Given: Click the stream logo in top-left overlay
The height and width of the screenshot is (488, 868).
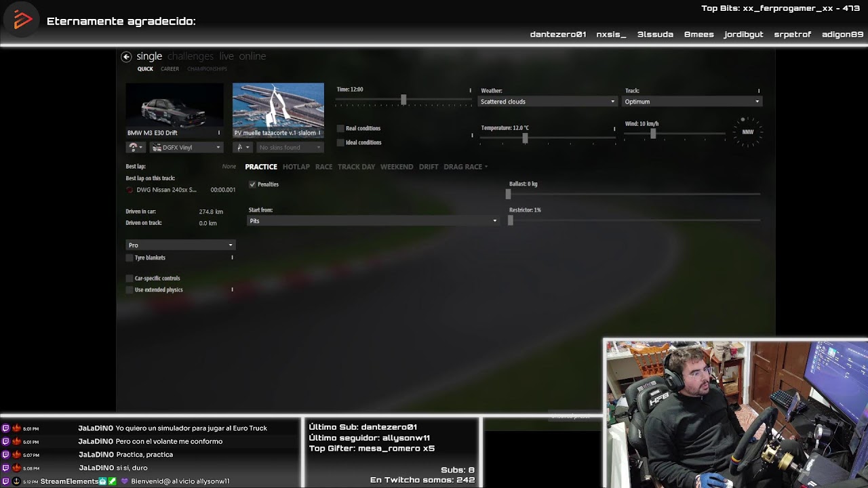Looking at the screenshot, I should point(22,20).
